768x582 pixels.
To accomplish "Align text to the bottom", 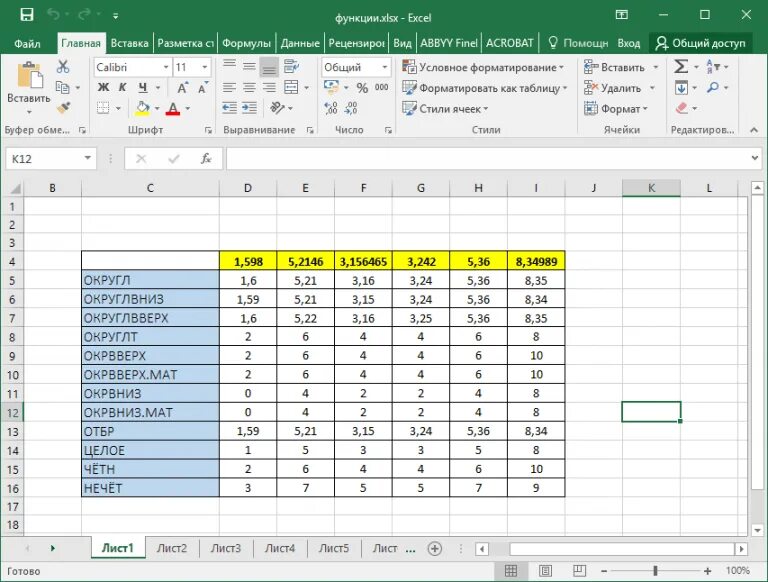I will (269, 67).
